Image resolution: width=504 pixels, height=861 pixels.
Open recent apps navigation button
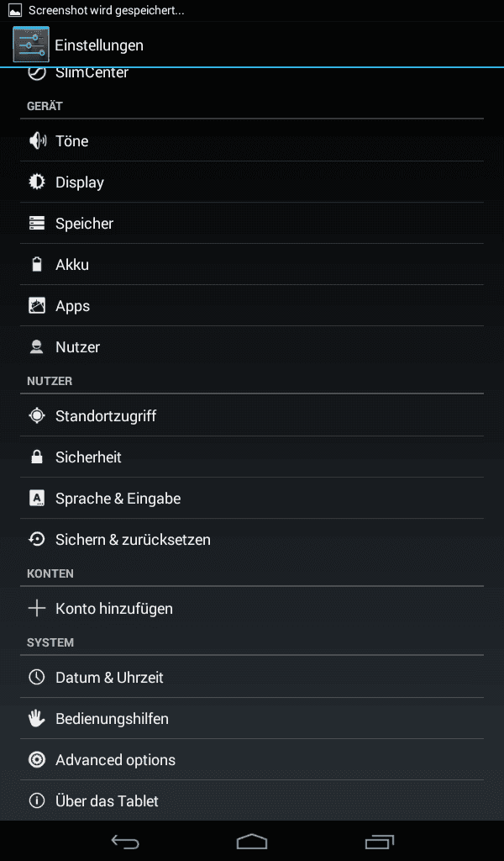[379, 841]
